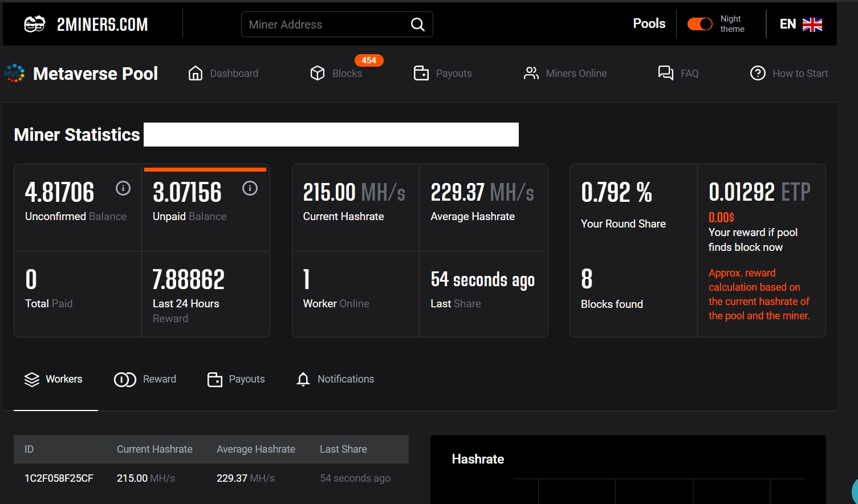Image resolution: width=858 pixels, height=504 pixels.
Task: Click the Hashrate chart title
Action: (478, 459)
